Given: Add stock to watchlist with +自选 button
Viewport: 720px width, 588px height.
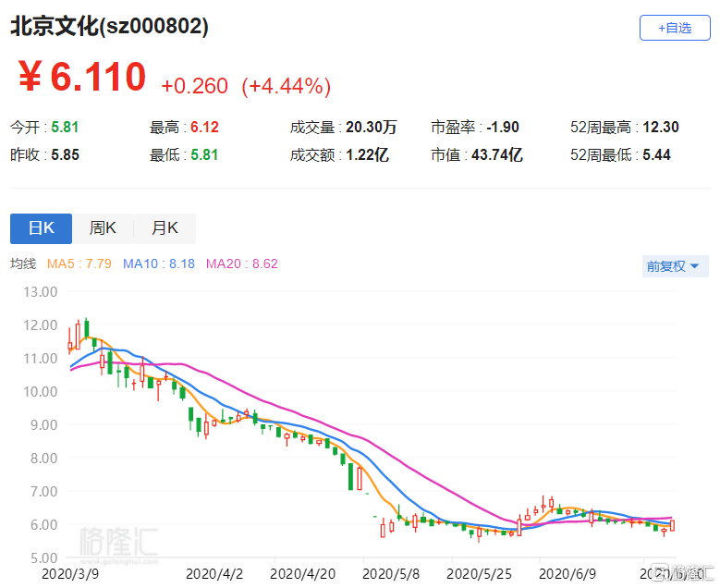Looking at the screenshot, I should click(x=675, y=28).
